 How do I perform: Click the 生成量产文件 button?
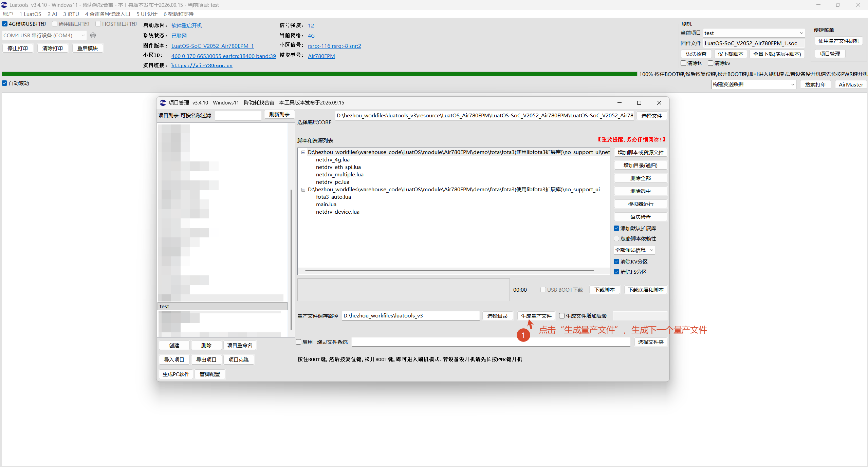(536, 316)
